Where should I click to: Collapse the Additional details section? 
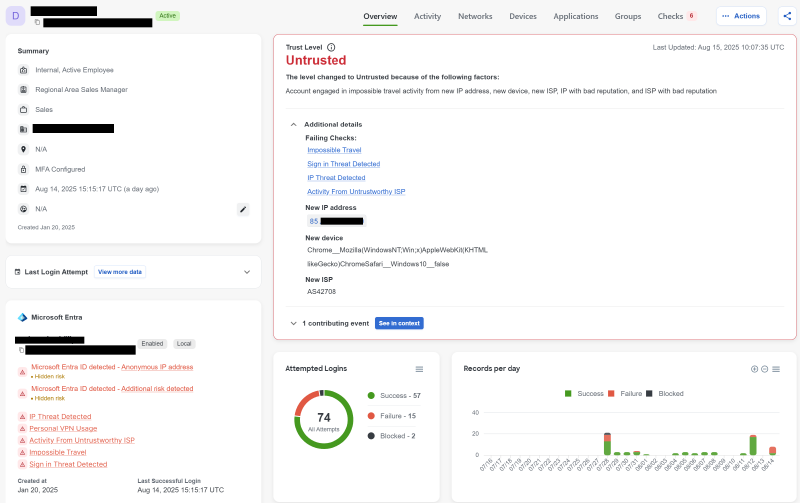[293, 124]
